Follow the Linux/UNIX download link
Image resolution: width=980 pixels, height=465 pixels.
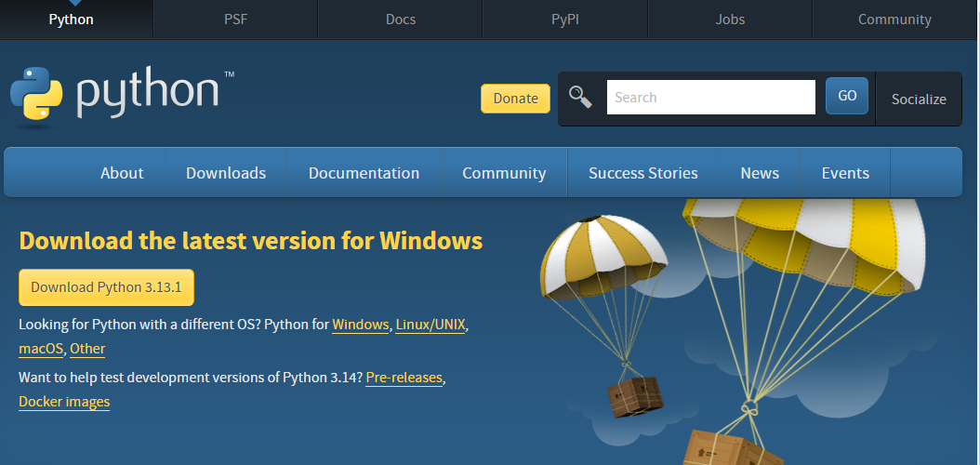[x=430, y=325]
